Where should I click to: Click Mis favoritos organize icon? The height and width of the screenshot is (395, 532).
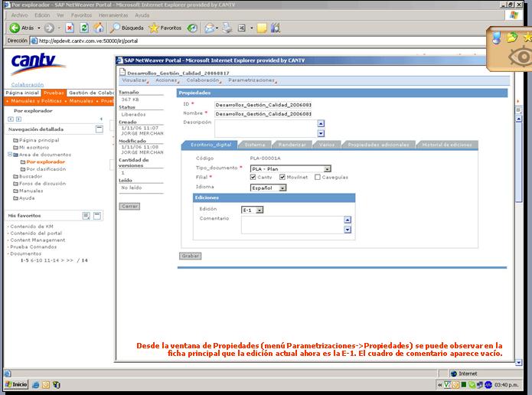click(86, 216)
